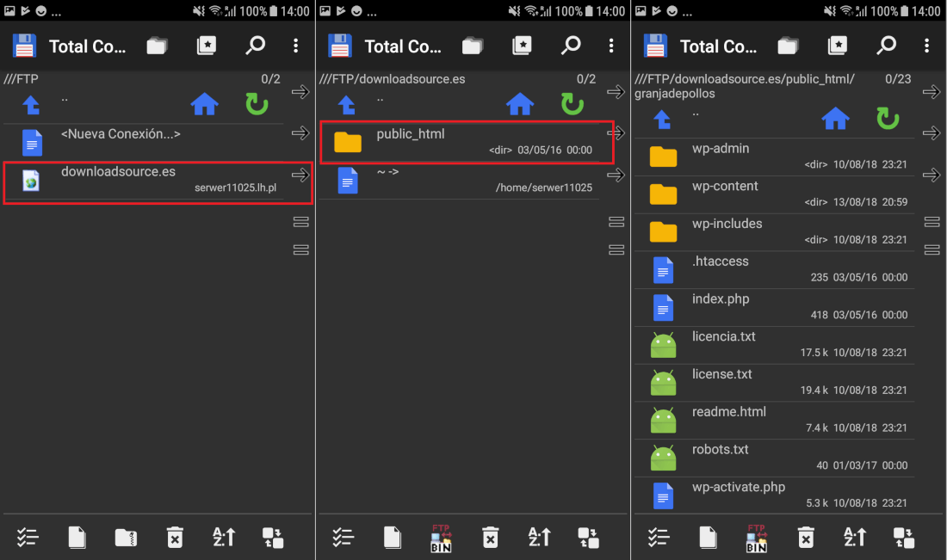
Task: Select the wp-activate.php file
Action: point(774,495)
